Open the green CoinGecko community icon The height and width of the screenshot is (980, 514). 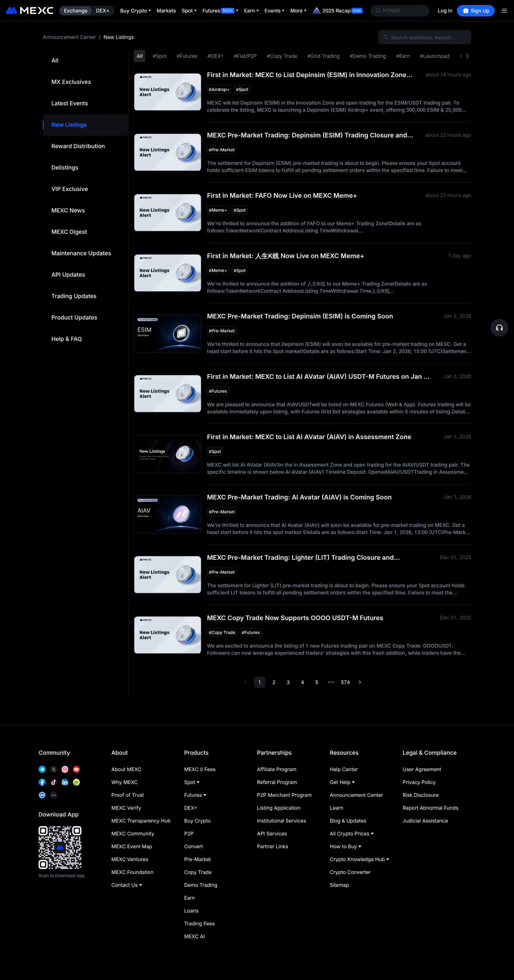coord(76,782)
